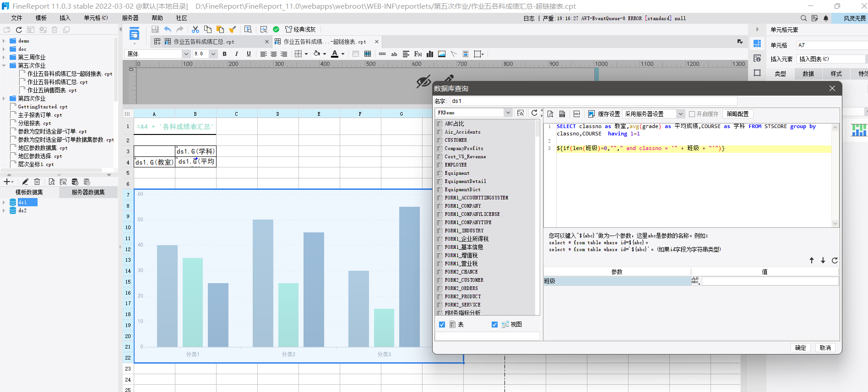868x392 pixels.
Task: Switch to the 服务器数据集 tab
Action: 88,192
